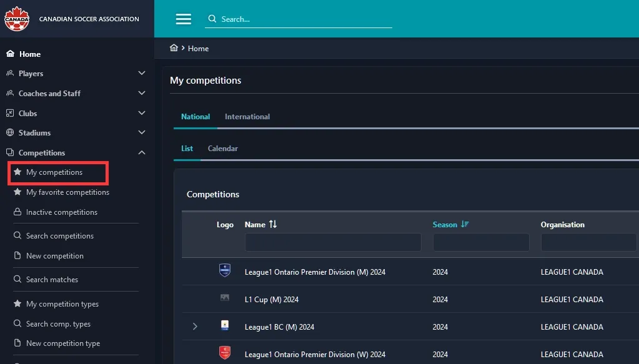Click the document icon beside New competition type
This screenshot has height=364, width=639.
(x=17, y=343)
